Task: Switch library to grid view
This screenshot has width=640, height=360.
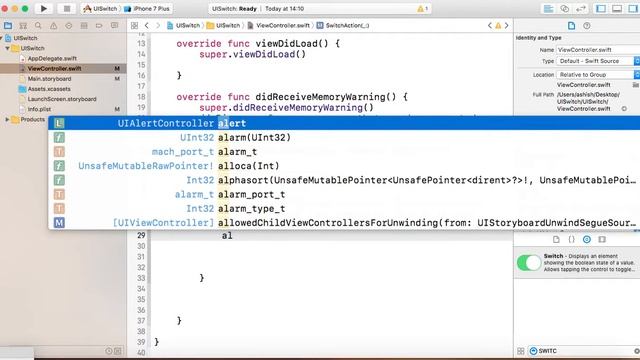Action: [521, 351]
